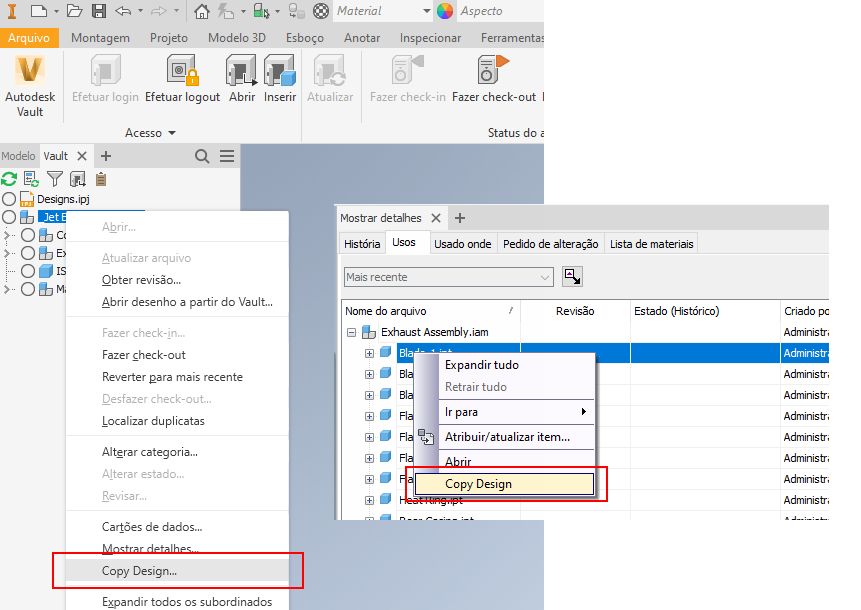Click Inserir in the Vault ribbon
The width and height of the screenshot is (861, 610).
click(x=280, y=79)
